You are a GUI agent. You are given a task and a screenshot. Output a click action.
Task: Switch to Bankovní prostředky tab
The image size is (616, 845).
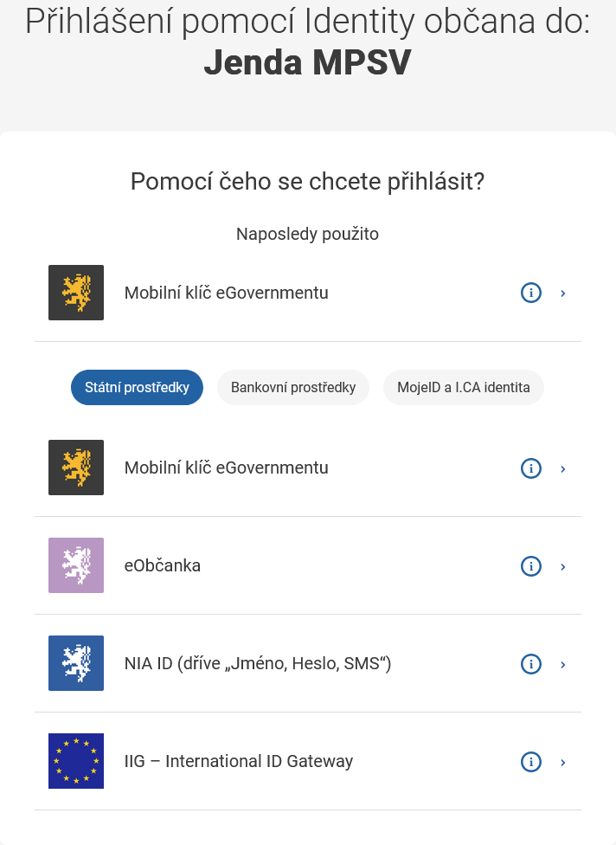tap(293, 388)
